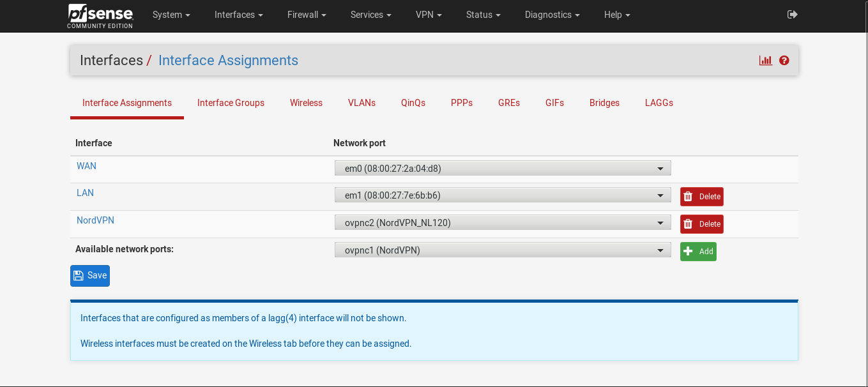The height and width of the screenshot is (387, 868).
Task: Click the pfSense logo in navbar
Action: coord(100,15)
